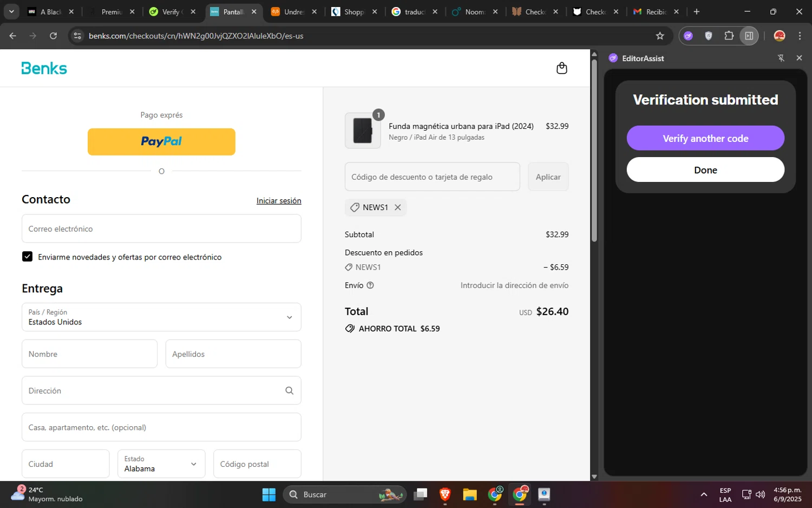Show hidden system tray icons
The image size is (812, 508).
click(x=704, y=494)
